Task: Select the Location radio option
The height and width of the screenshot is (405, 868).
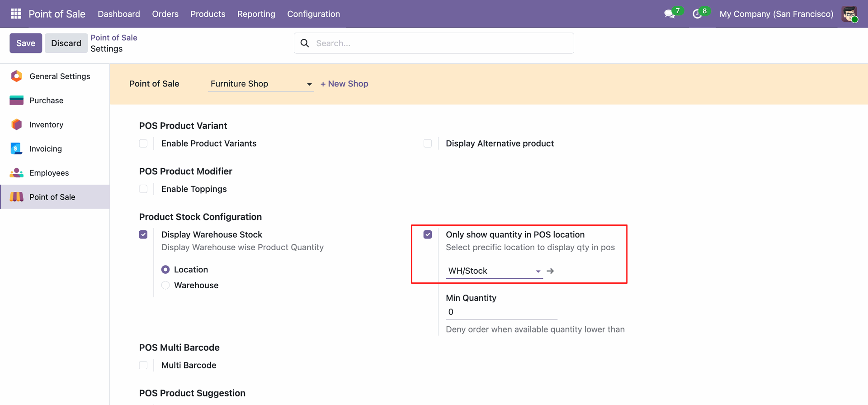Action: pyautogui.click(x=165, y=270)
